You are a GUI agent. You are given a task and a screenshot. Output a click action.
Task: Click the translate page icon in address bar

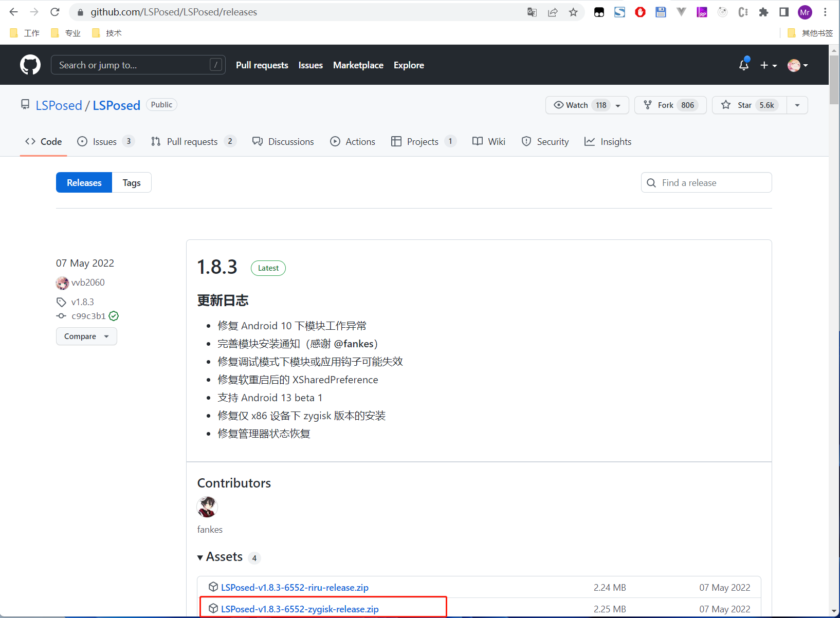pos(532,12)
